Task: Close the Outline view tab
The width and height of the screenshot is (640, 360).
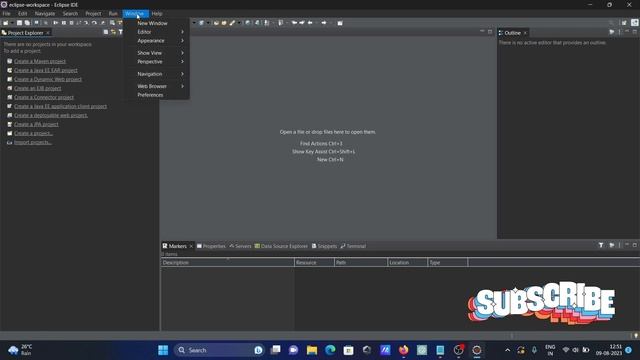Action: pos(525,33)
